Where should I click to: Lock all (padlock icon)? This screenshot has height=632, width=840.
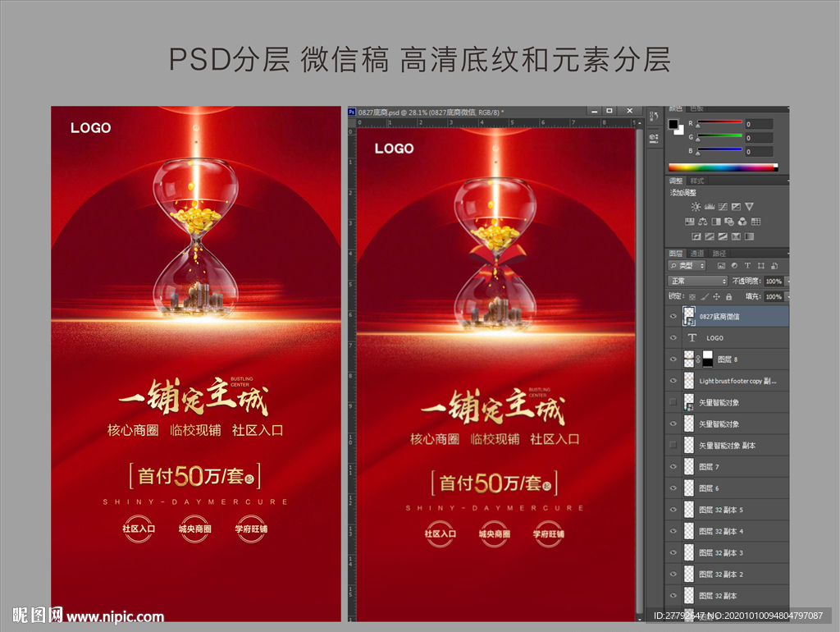tap(728, 296)
